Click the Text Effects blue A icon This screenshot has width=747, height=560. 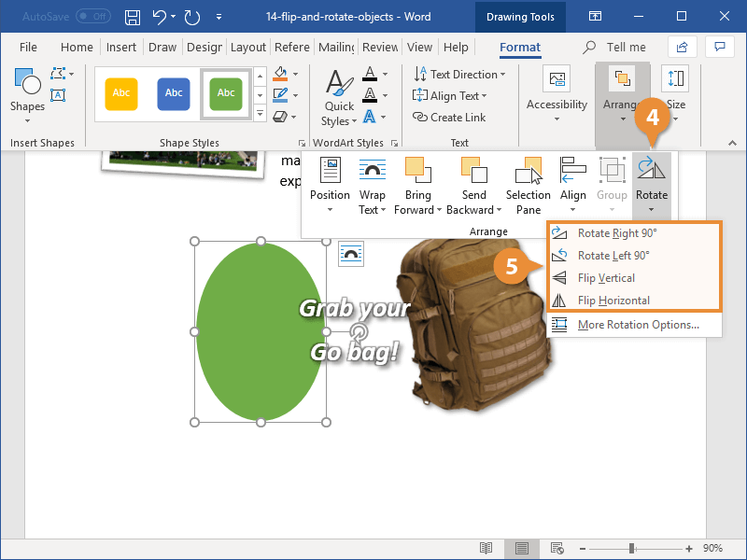pos(370,116)
